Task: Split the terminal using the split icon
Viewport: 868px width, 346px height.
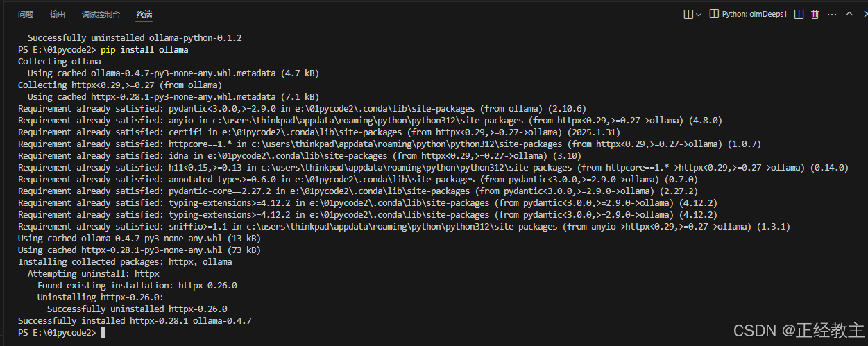Action: tap(799, 14)
